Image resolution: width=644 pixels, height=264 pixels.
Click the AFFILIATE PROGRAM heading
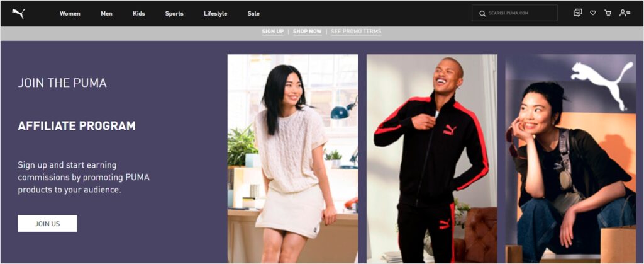(77, 126)
